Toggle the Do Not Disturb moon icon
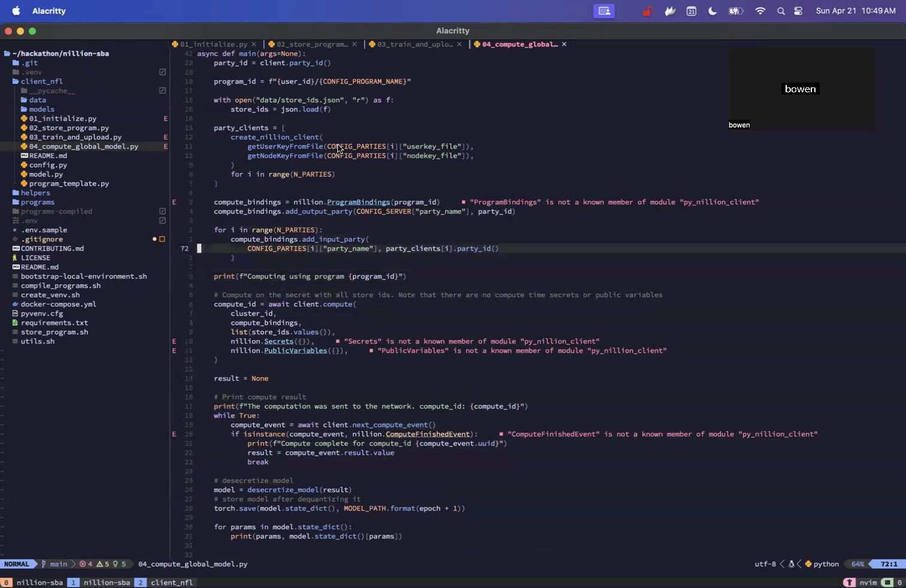 click(712, 11)
